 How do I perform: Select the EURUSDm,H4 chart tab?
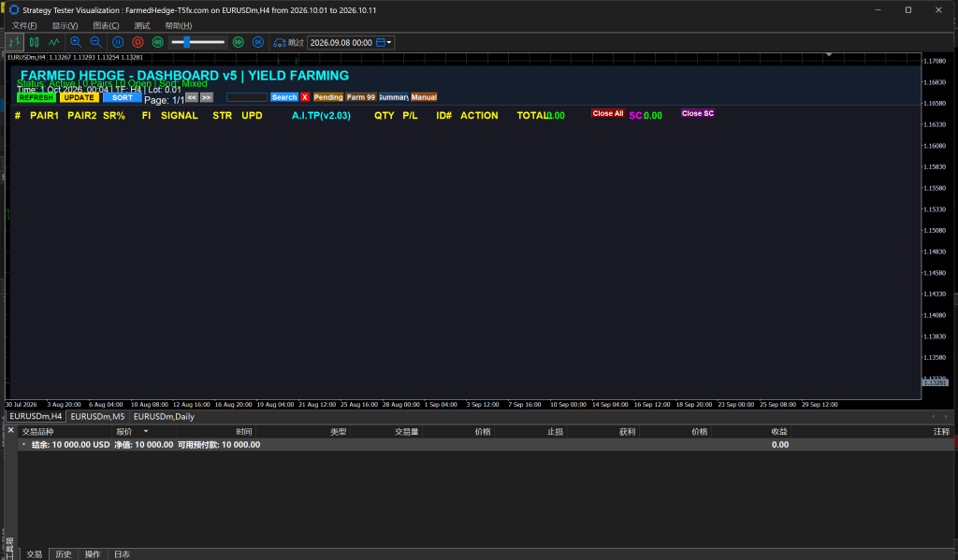coord(36,416)
